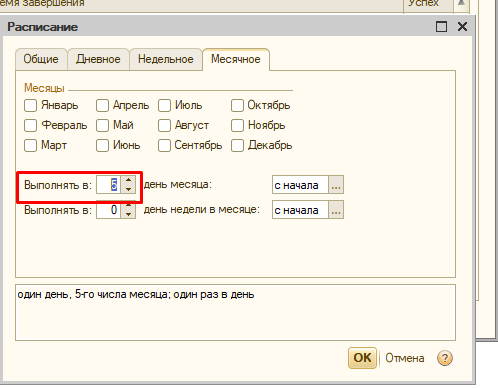Enable the Август checkbox

pos(164,126)
